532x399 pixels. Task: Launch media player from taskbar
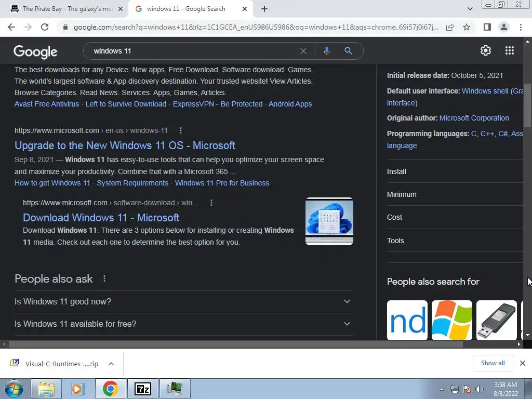(77, 389)
